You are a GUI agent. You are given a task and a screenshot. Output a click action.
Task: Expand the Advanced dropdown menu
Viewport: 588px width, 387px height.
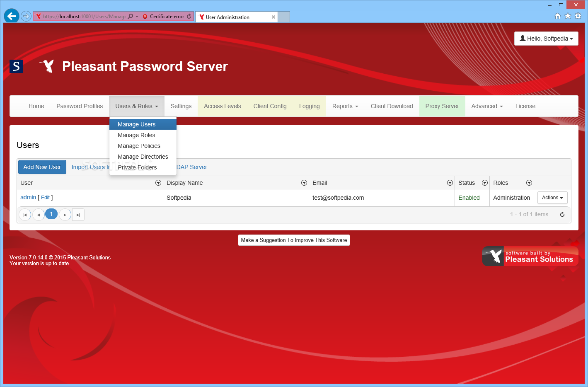[x=487, y=106]
